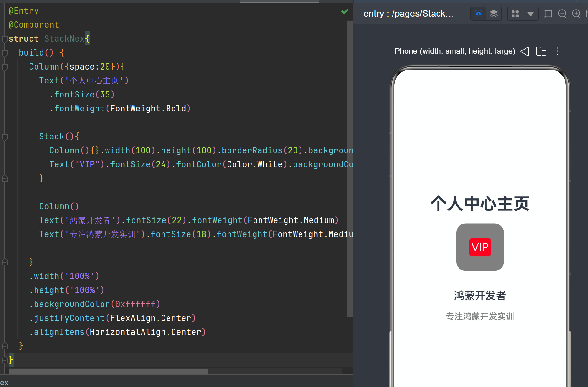Click '鸿蒙开发者' text in phone preview
Viewport: 588px width, 387px height.
[480, 296]
